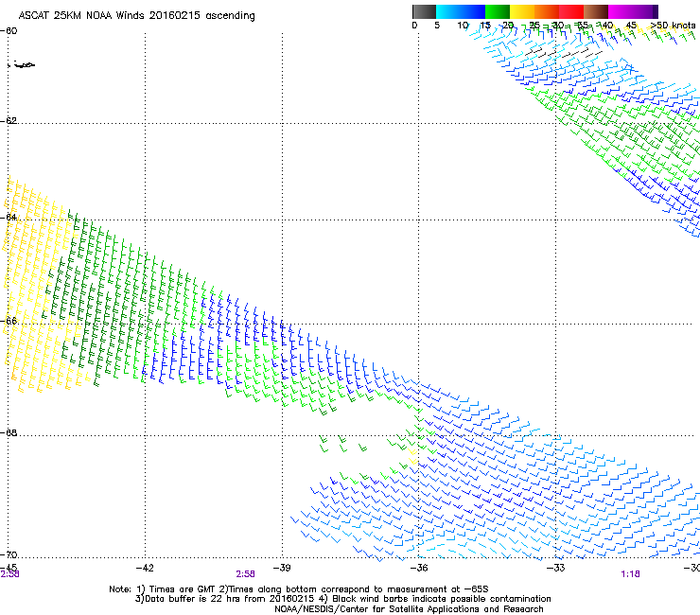
Task: Click the '-42' longitude axis label
Action: pyautogui.click(x=145, y=568)
